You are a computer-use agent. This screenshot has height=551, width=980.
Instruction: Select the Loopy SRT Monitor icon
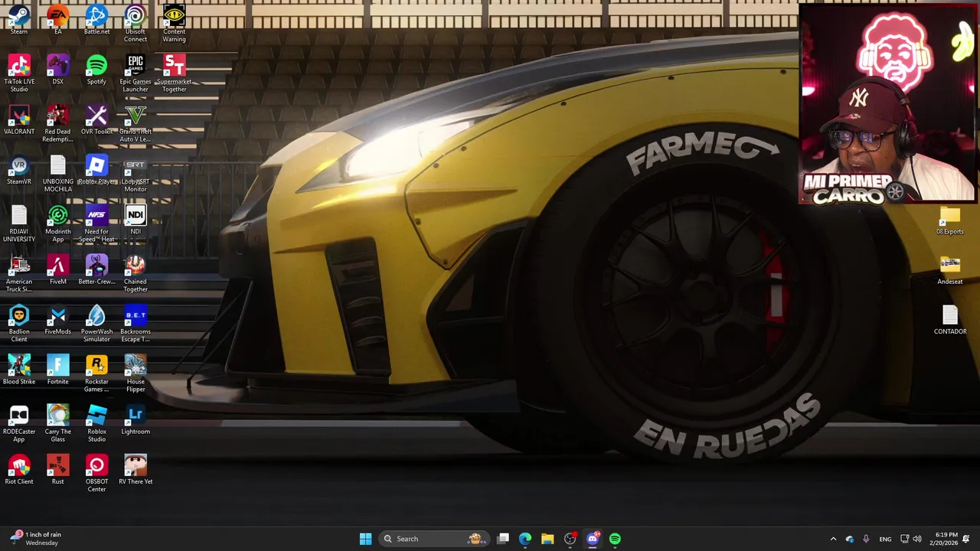click(x=136, y=174)
